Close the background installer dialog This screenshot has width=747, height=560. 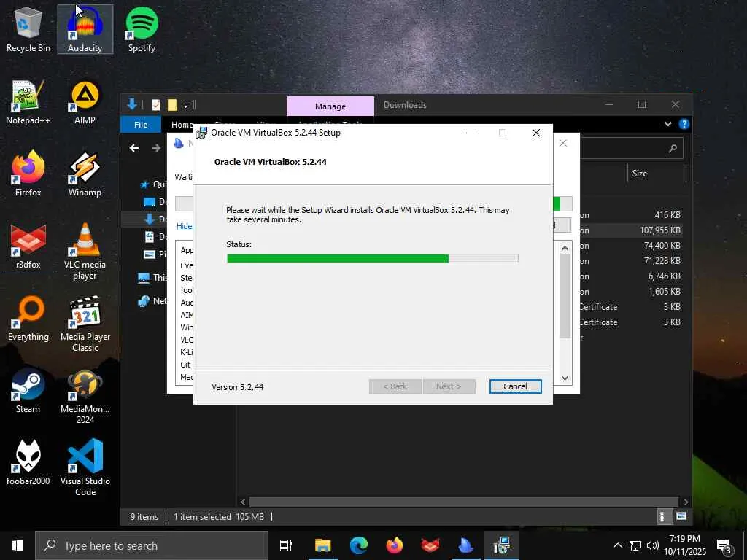point(563,144)
